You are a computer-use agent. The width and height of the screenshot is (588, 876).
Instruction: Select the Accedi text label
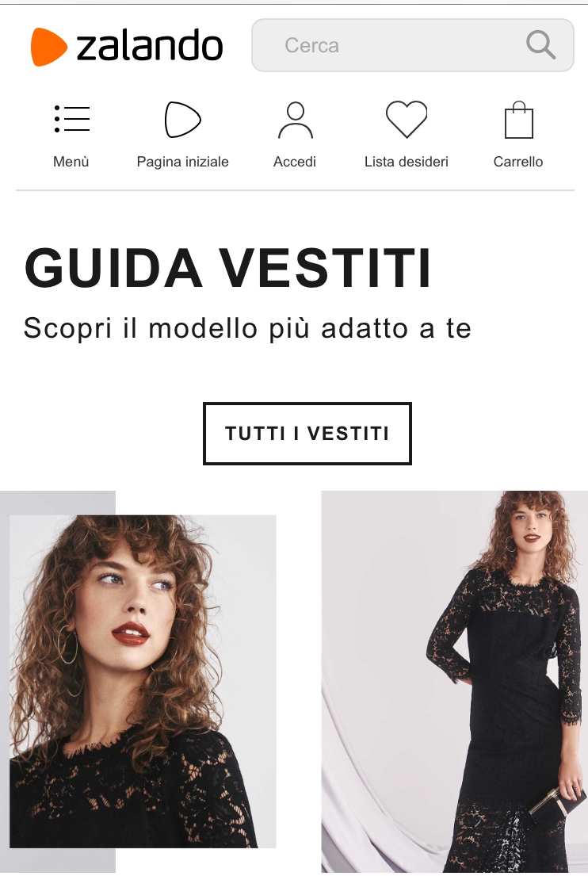click(x=294, y=162)
